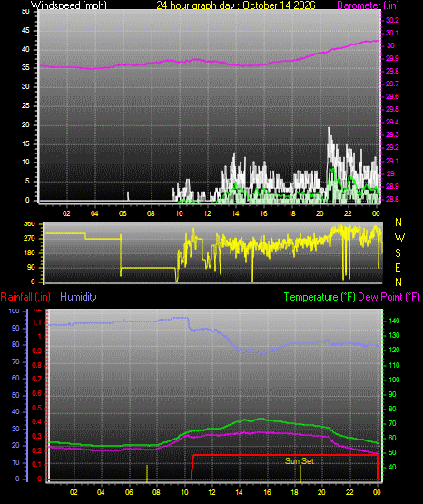Viewport: 423px width, 504px height.
Task: Click the 0.7 value on the red rainfall axis
Action: point(37,380)
